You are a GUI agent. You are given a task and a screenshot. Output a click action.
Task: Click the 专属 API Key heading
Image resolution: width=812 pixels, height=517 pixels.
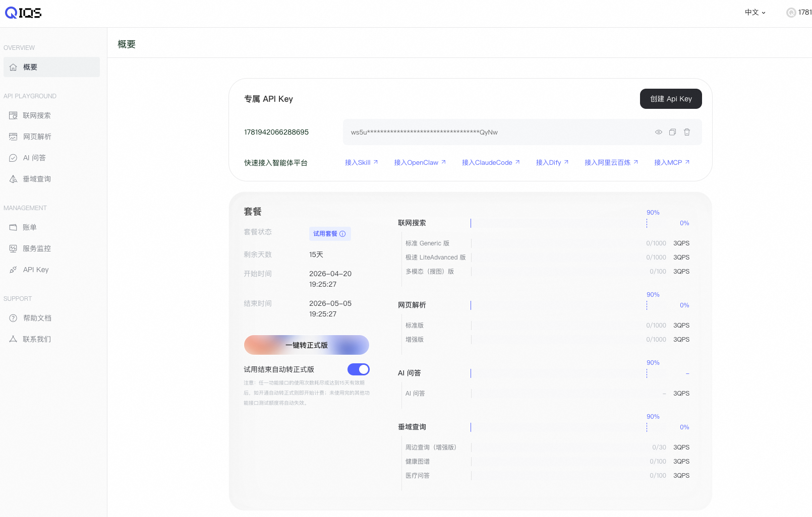click(268, 99)
